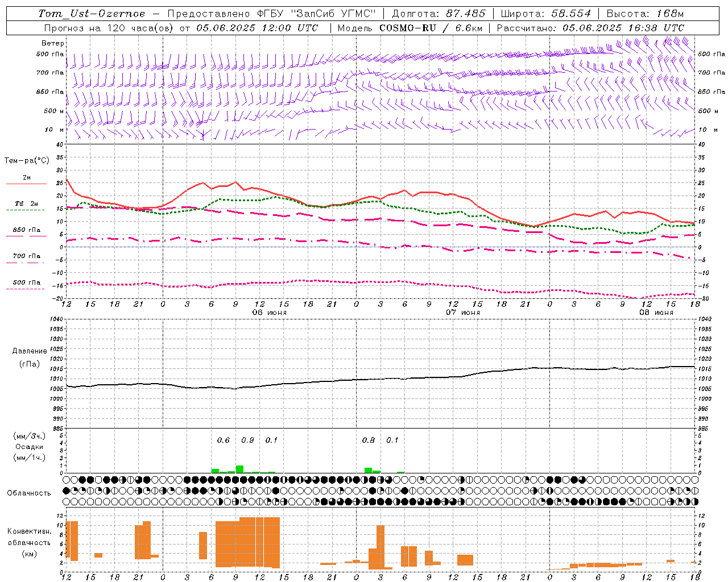
Task: Click the green dashed Td 2м legend line
Action: [x=26, y=210]
